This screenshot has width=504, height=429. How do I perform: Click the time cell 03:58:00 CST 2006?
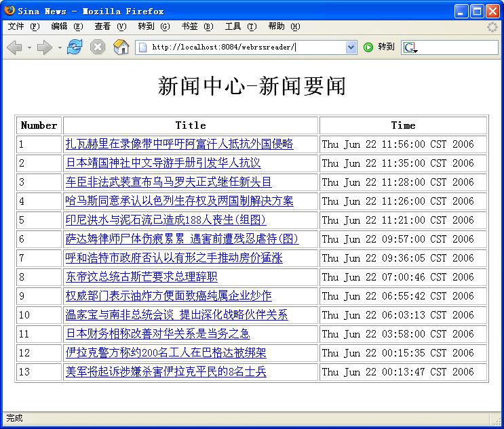[403, 333]
